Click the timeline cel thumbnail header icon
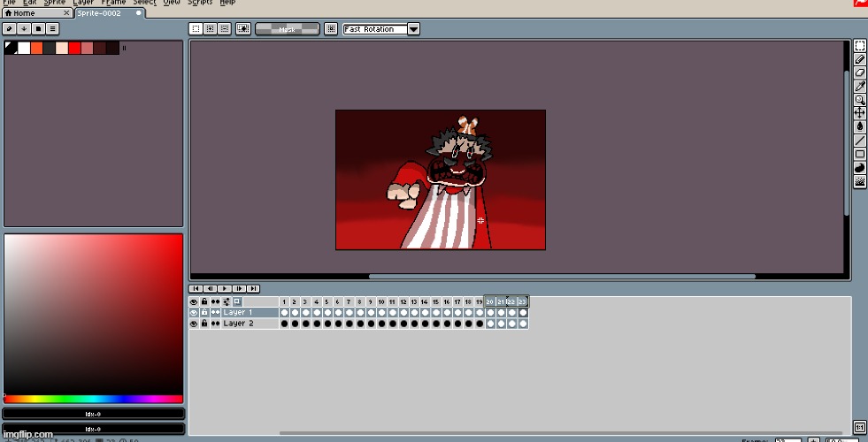The height and width of the screenshot is (442, 868). [x=237, y=302]
